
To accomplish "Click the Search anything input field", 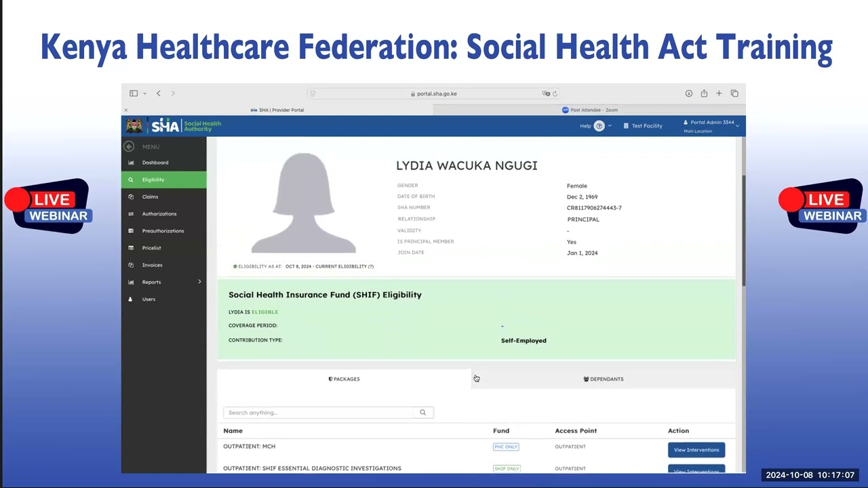I will click(x=319, y=413).
